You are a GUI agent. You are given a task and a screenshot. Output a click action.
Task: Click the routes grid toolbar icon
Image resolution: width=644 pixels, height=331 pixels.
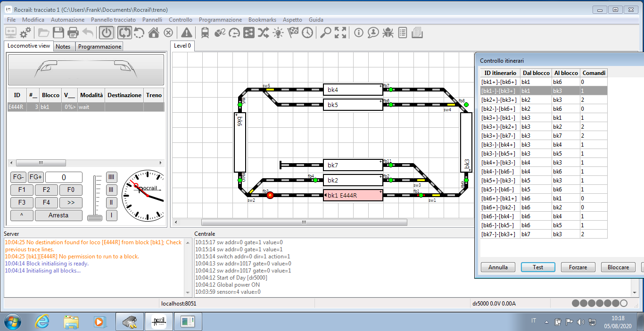249,33
